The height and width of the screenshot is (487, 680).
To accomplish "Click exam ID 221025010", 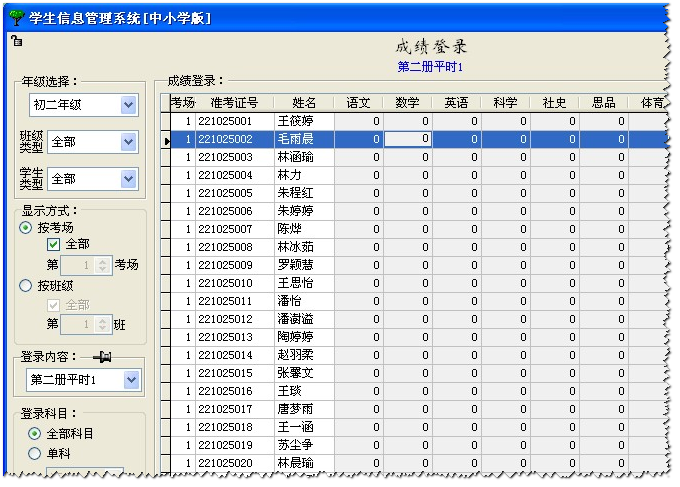I will coord(225,283).
